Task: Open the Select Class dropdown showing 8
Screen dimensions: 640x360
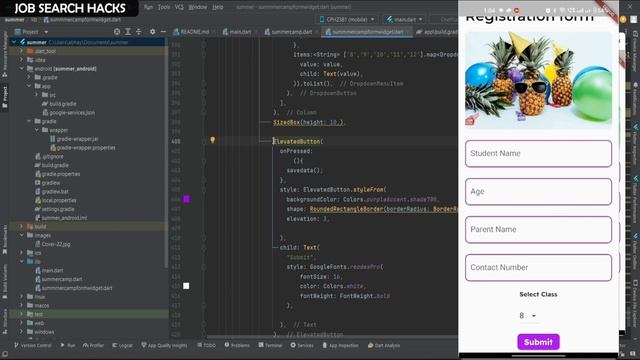Action: click(528, 316)
